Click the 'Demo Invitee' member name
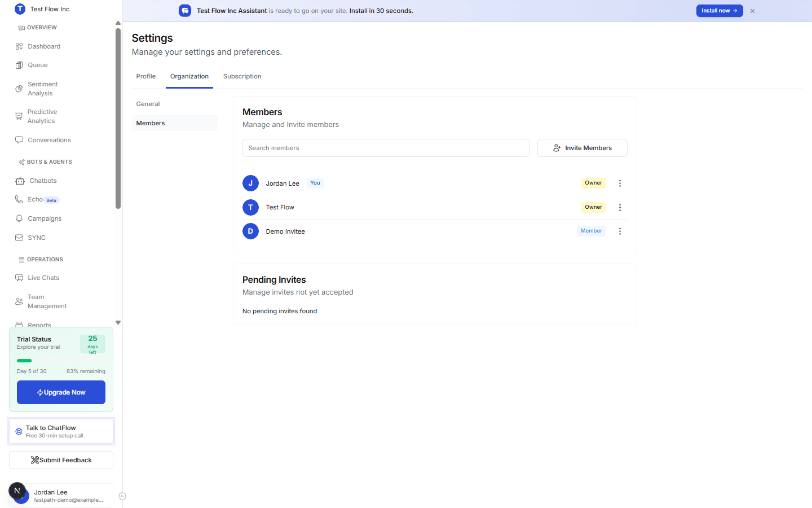812x508 pixels. pyautogui.click(x=285, y=231)
